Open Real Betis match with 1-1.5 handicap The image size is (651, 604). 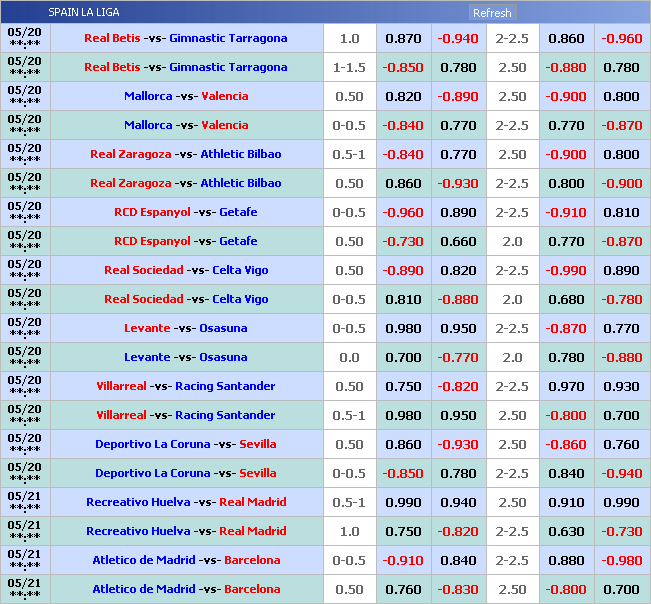tap(186, 68)
